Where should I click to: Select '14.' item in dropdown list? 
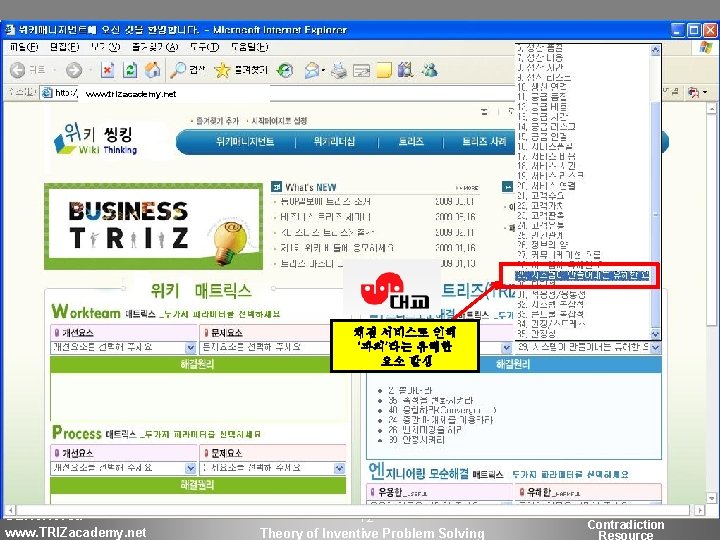coord(546,126)
